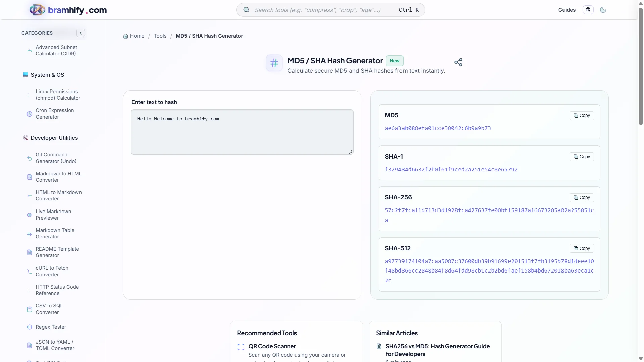This screenshot has height=362, width=644.
Task: Click the page vertical scrollbar thumb
Action: tap(641, 66)
